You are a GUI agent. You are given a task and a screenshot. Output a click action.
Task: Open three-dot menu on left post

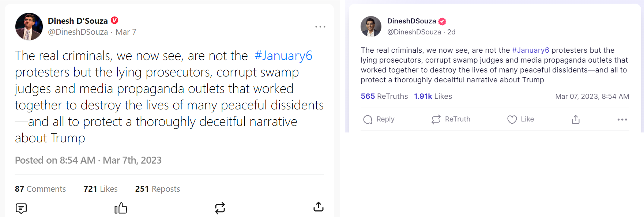pyautogui.click(x=320, y=27)
